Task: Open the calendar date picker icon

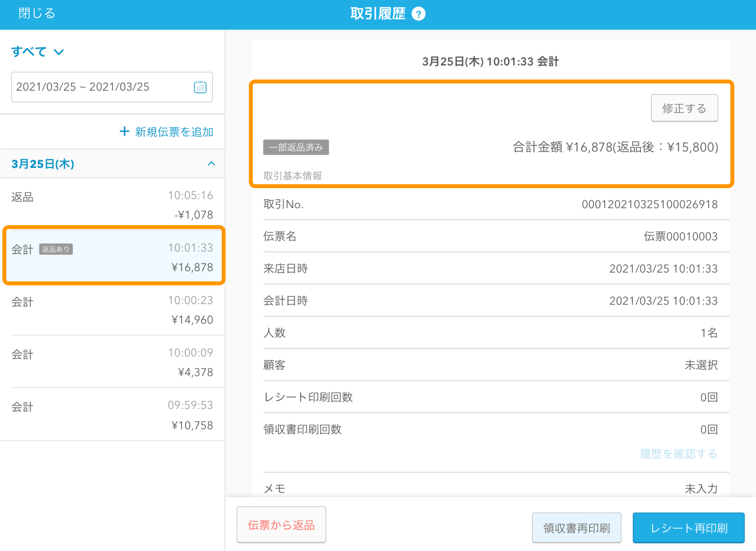Action: [x=200, y=87]
